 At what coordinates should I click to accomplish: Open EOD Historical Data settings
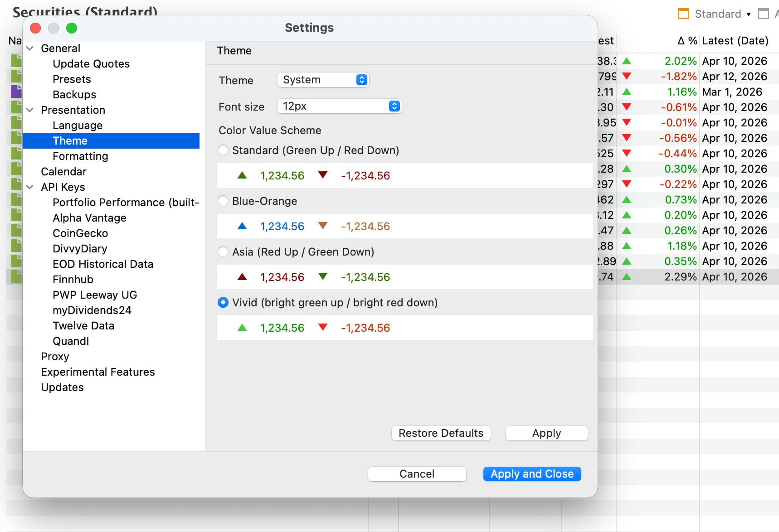coord(103,264)
